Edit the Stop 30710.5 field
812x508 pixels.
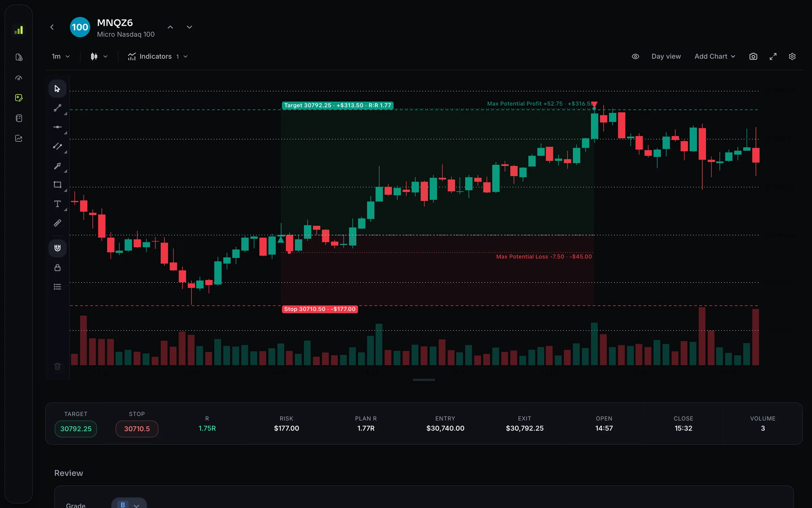137,429
